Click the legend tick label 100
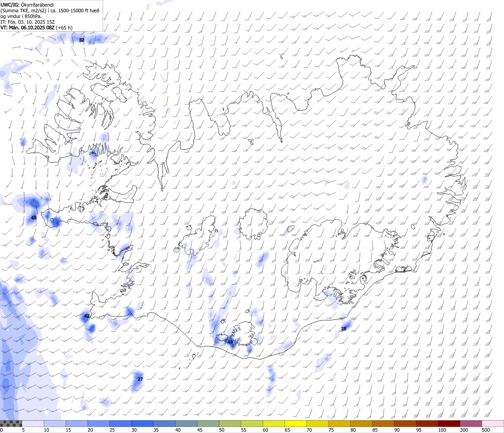 [x=442, y=430]
